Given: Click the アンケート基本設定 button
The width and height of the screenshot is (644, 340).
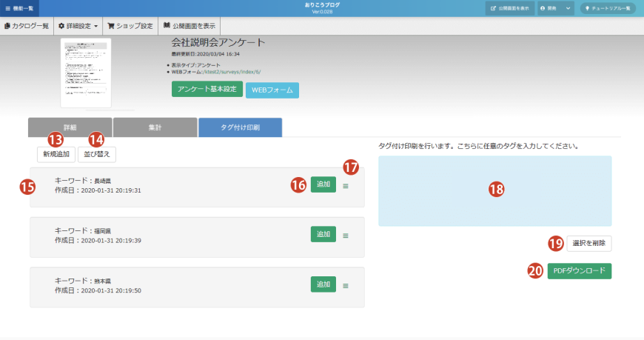Looking at the screenshot, I should [207, 90].
